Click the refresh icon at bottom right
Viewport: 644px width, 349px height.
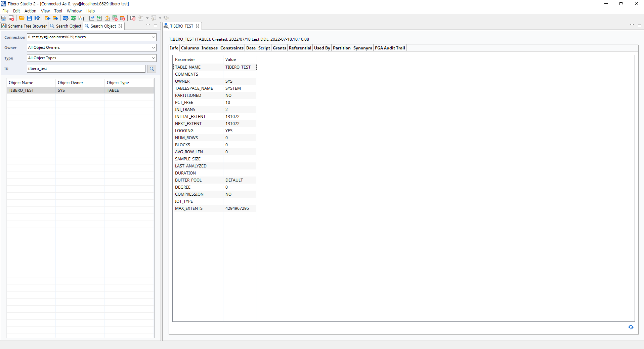631,327
